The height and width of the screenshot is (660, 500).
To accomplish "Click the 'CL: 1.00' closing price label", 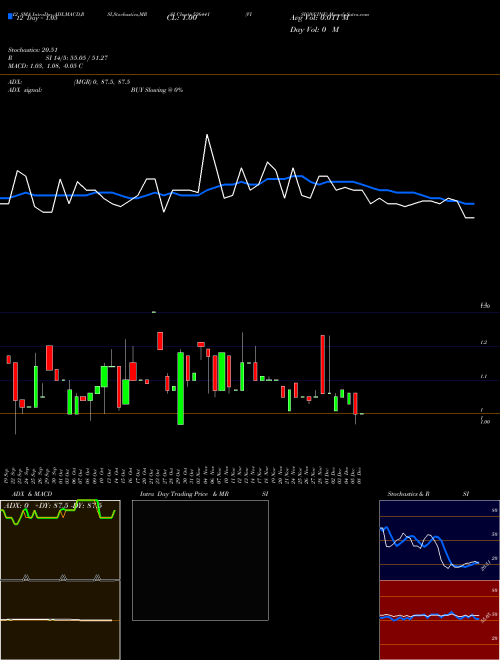I will pos(181,19).
